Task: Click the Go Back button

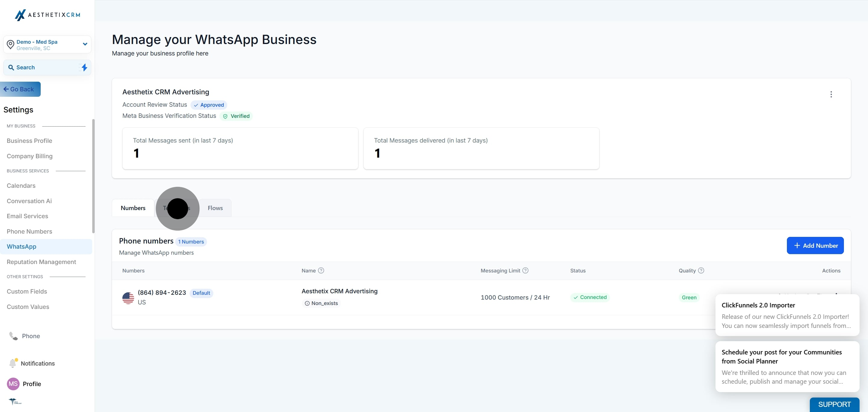Action: (x=20, y=89)
